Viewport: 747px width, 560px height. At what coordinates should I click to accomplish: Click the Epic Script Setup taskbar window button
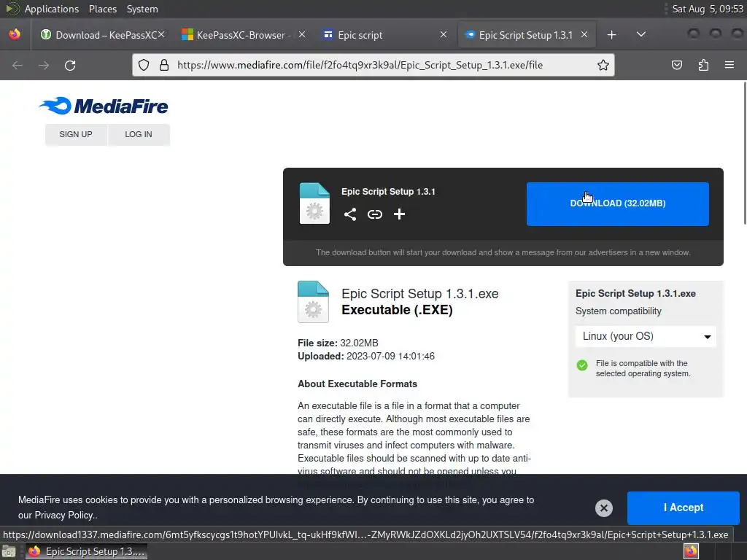coord(86,551)
